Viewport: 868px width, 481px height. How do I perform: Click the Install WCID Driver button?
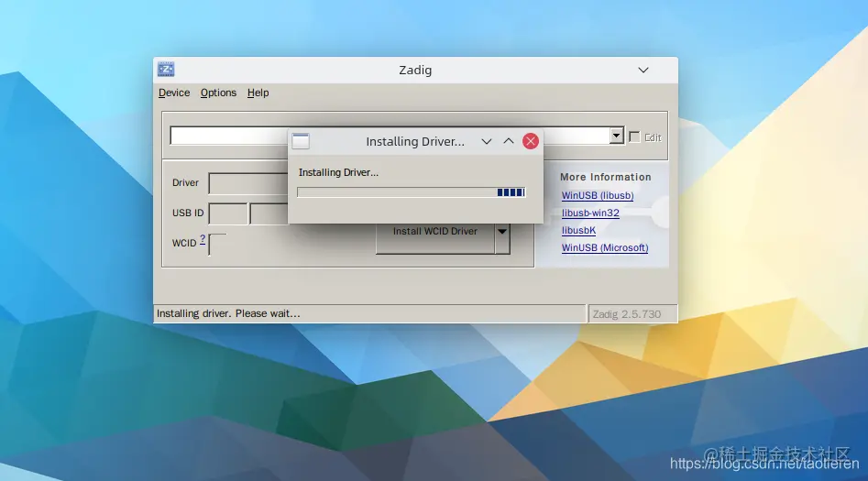435,238
